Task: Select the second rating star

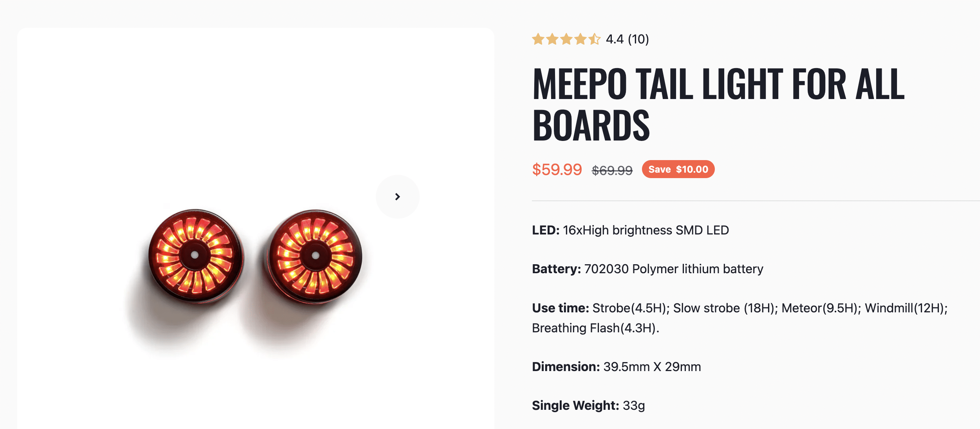Action: pos(552,40)
